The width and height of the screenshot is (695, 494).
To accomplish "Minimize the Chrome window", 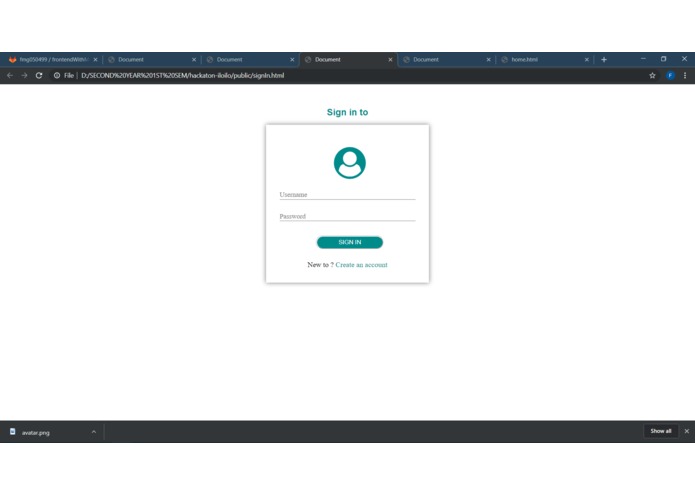I will pos(643,58).
